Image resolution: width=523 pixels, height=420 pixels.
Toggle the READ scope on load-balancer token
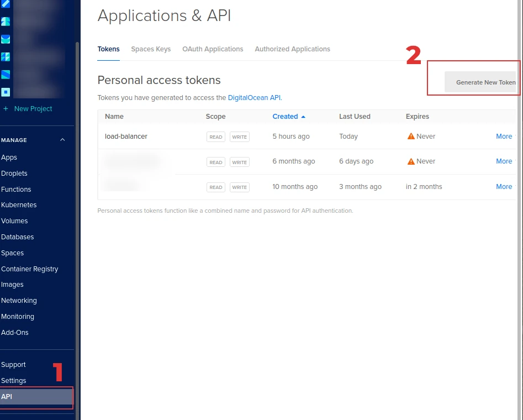pyautogui.click(x=215, y=136)
